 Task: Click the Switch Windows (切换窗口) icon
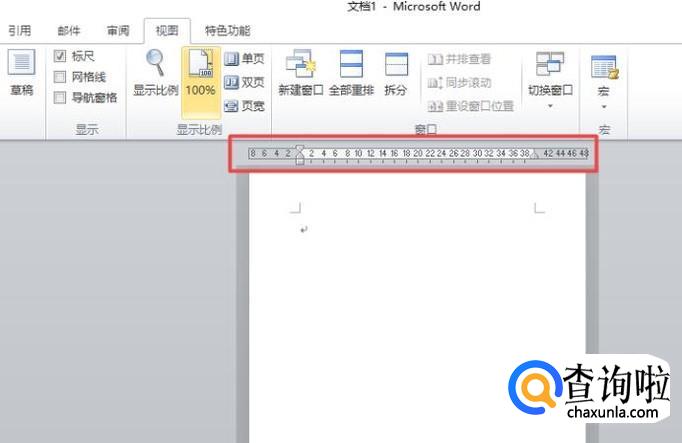pos(550,64)
